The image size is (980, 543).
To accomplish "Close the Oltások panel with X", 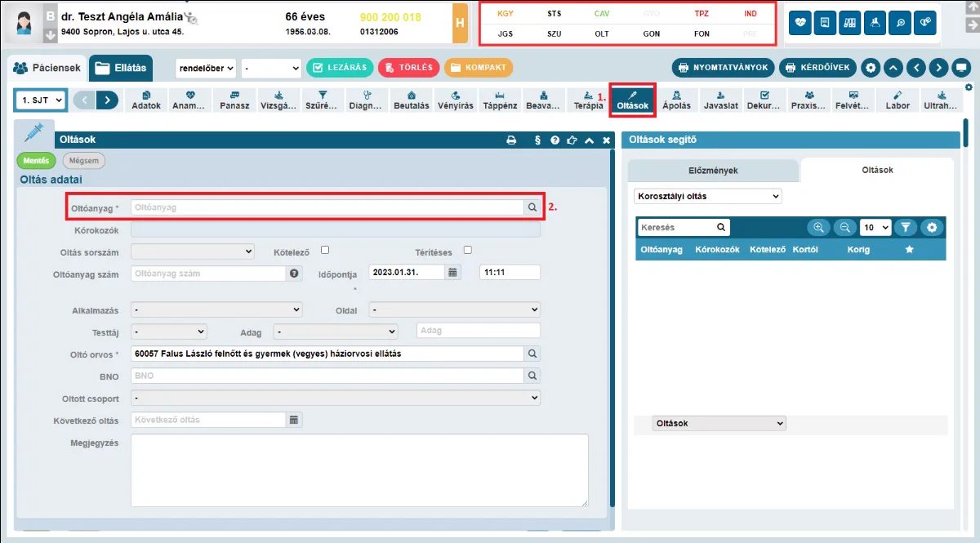I will pos(606,140).
